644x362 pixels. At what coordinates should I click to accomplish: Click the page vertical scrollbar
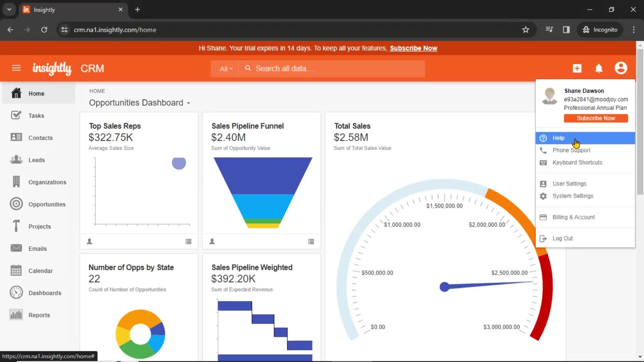(640, 121)
